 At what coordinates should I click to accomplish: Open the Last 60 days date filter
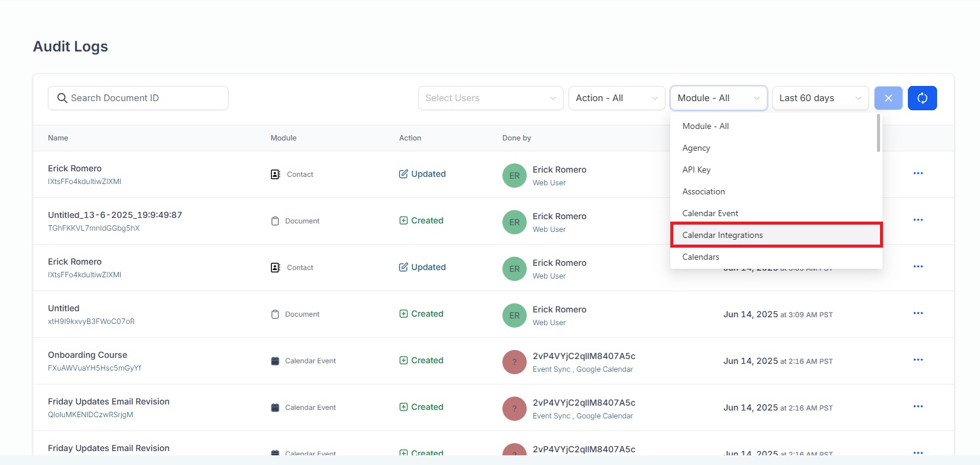[820, 98]
